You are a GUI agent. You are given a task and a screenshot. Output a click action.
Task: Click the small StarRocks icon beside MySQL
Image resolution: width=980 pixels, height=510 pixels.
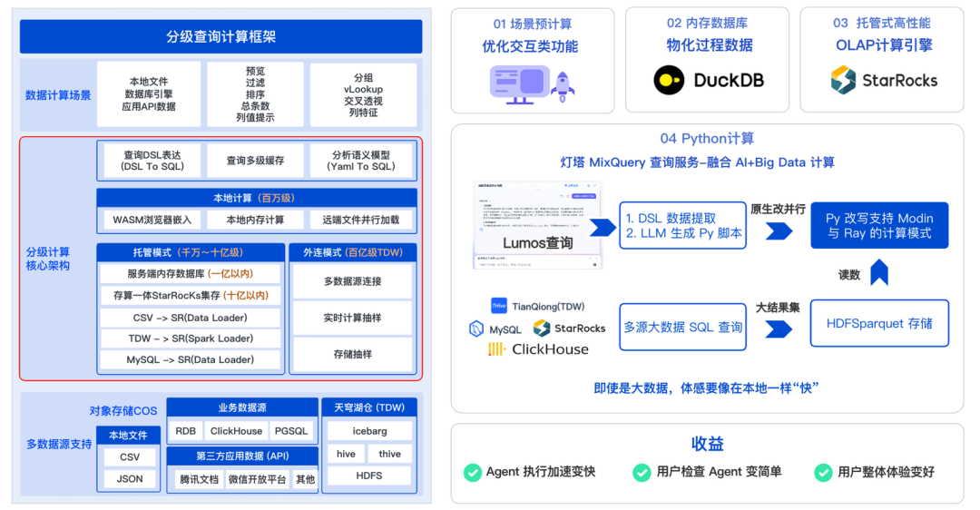click(x=541, y=328)
